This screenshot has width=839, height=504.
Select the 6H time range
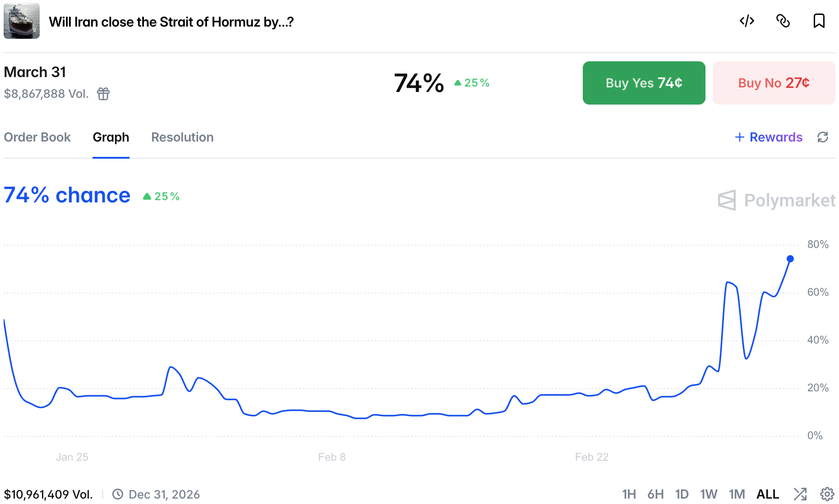click(x=655, y=494)
